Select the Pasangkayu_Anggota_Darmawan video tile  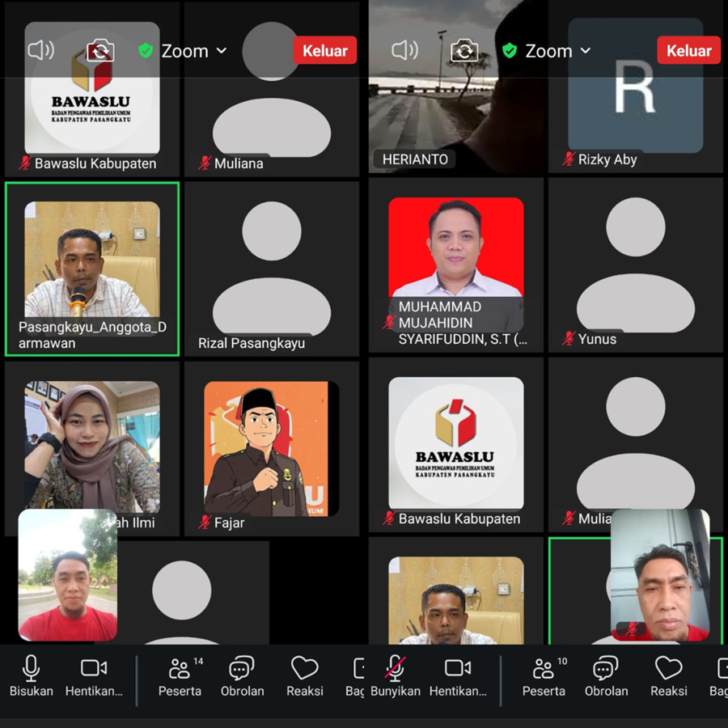(x=92, y=269)
